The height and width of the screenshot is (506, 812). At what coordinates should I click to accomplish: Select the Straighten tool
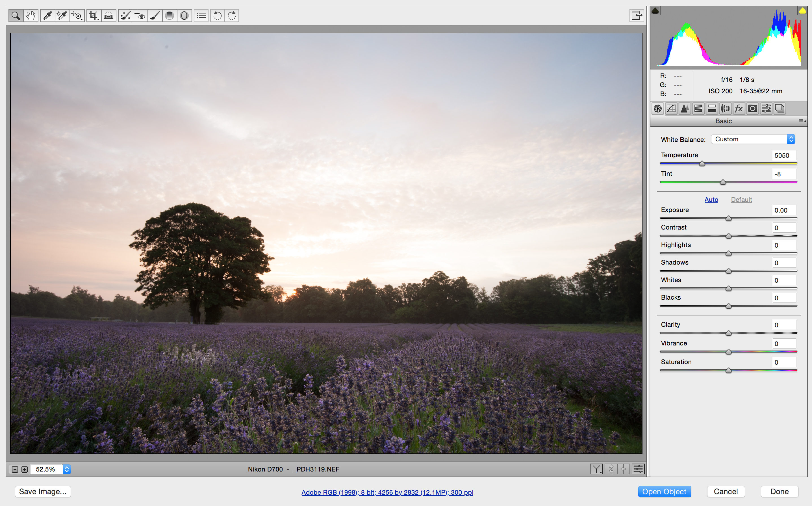coord(109,16)
